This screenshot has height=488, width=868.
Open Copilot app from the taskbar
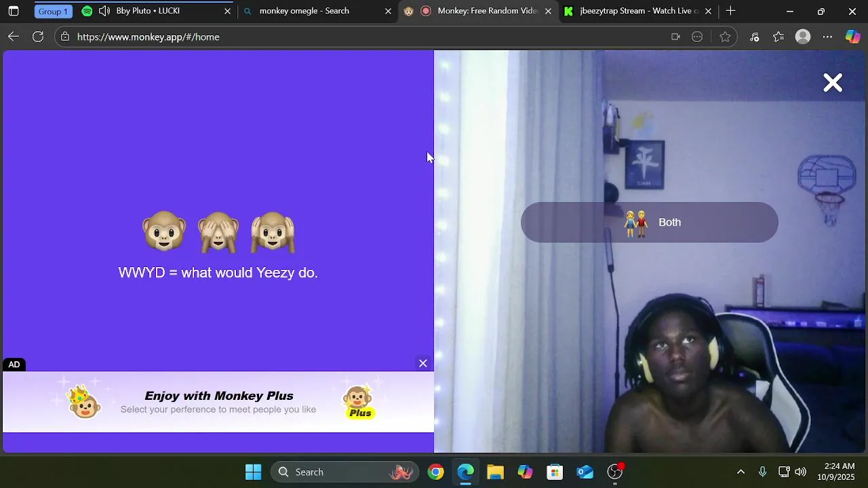pyautogui.click(x=526, y=472)
